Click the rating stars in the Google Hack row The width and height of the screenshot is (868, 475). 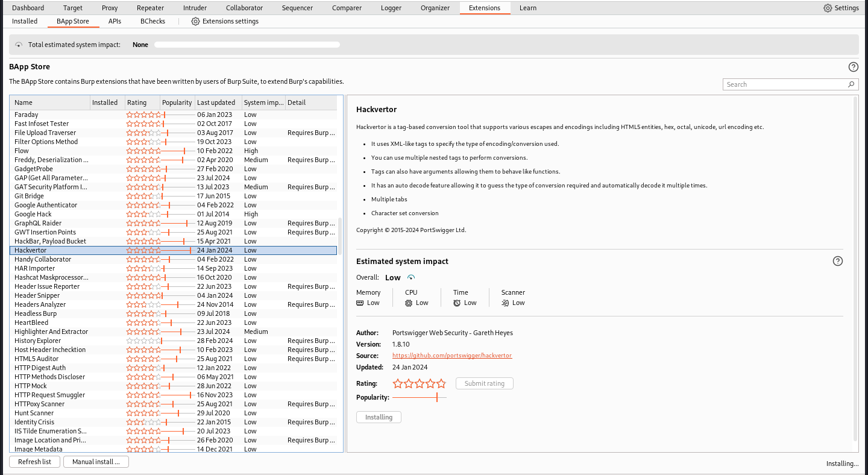(144, 214)
